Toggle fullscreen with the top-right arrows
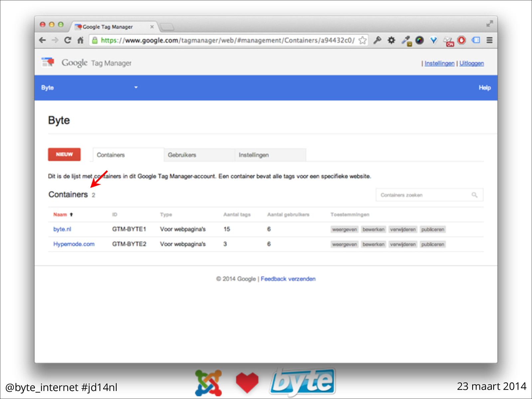 coord(489,24)
